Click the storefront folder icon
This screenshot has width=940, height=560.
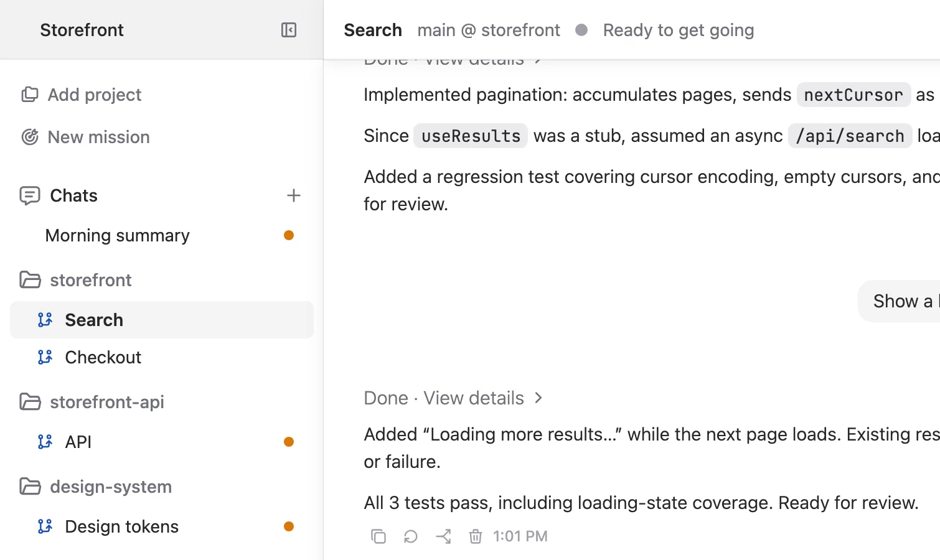pos(30,280)
